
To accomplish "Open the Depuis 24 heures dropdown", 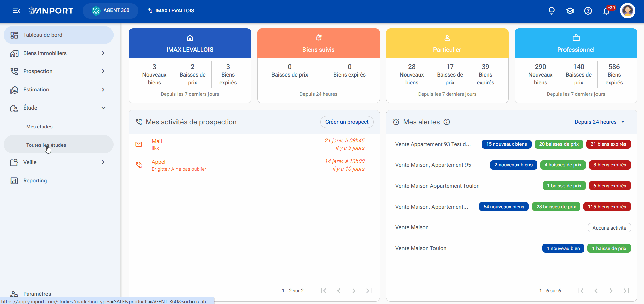I will [600, 122].
